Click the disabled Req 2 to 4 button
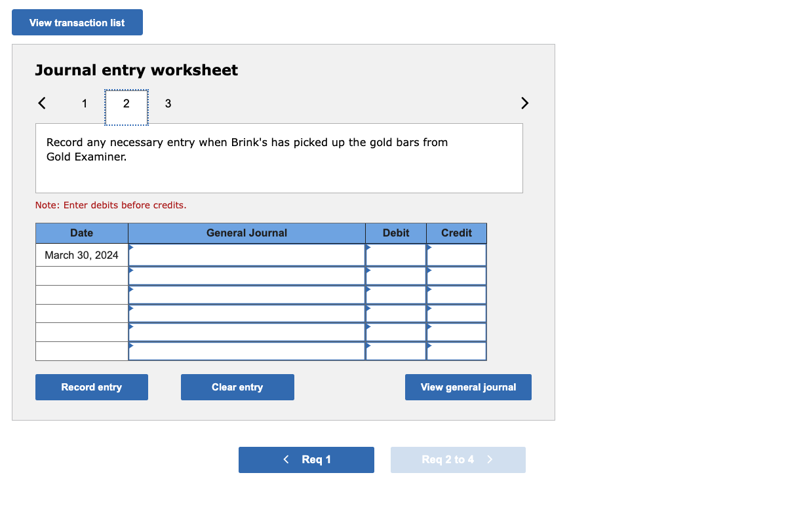This screenshot has width=805, height=532. (x=458, y=459)
